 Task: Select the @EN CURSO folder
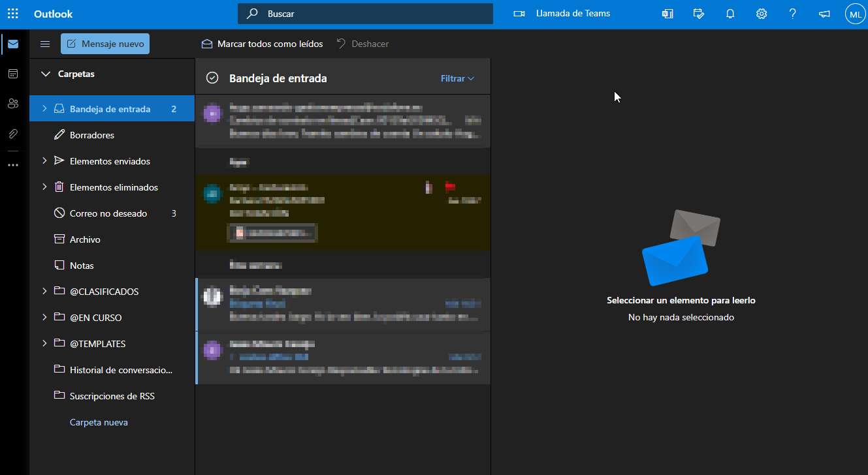(112, 318)
